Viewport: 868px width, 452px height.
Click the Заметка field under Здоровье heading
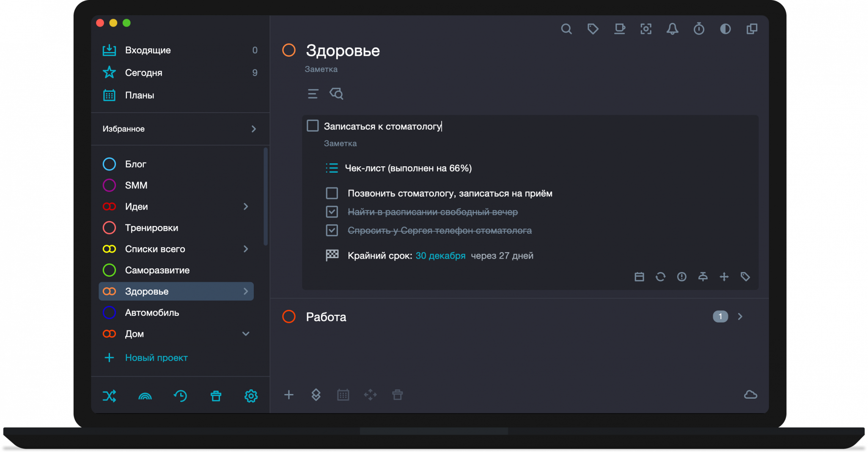(x=321, y=69)
